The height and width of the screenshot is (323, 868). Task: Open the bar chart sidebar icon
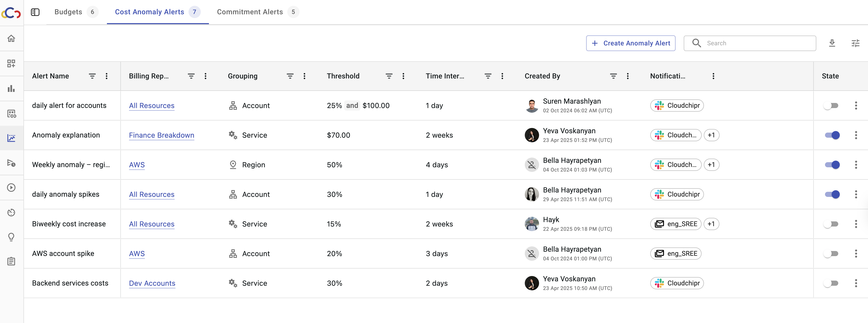pos(11,88)
